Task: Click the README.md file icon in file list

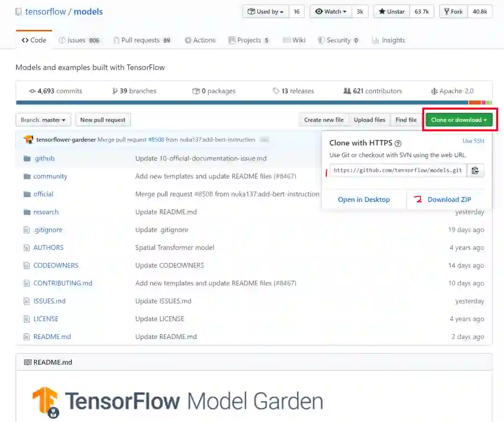Action: click(26, 337)
